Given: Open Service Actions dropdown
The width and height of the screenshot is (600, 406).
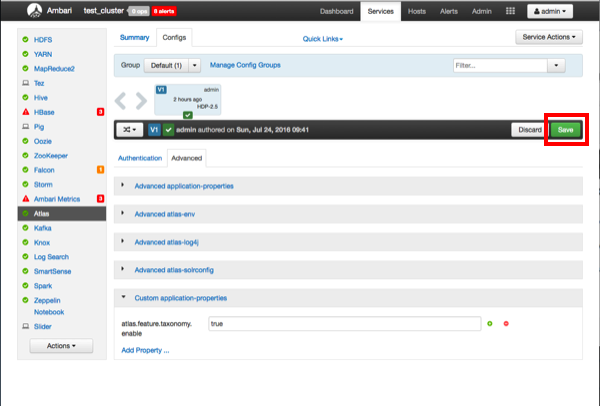Looking at the screenshot, I should pos(549,37).
